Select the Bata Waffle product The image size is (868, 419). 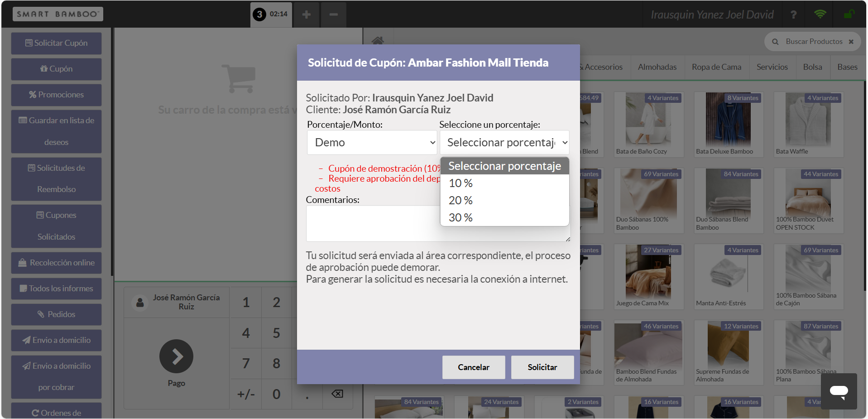coord(808,125)
